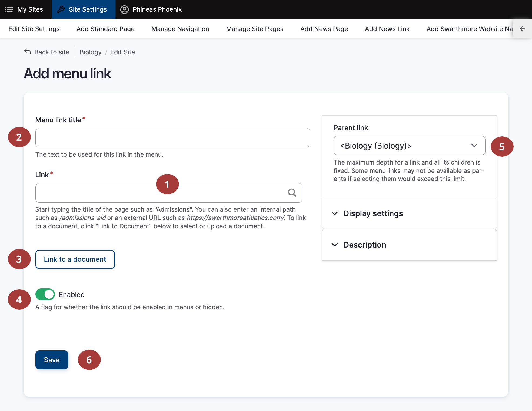532x411 pixels.
Task: Click the Menu link title label
Action: click(x=58, y=120)
